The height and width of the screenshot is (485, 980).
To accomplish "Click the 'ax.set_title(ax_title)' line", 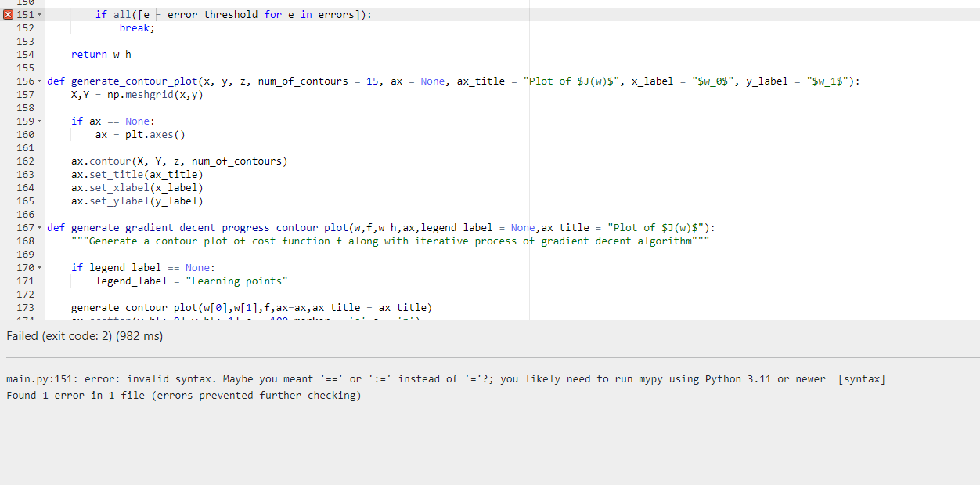I will click(x=137, y=175).
